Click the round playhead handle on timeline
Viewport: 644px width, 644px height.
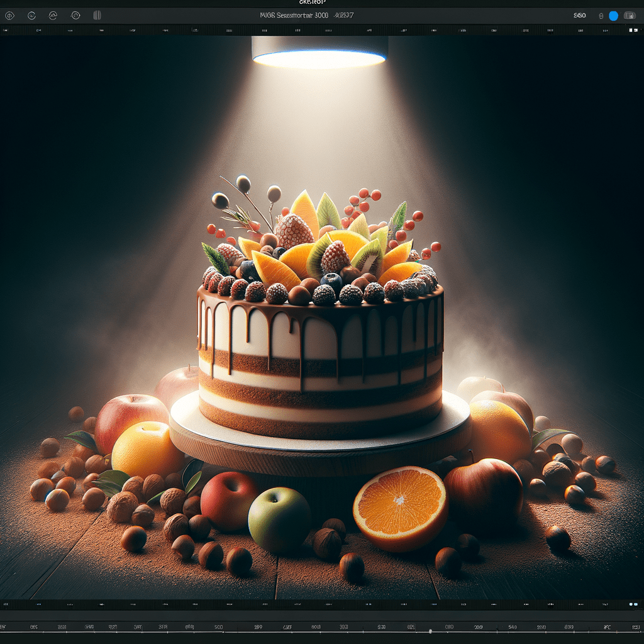[x=430, y=631]
